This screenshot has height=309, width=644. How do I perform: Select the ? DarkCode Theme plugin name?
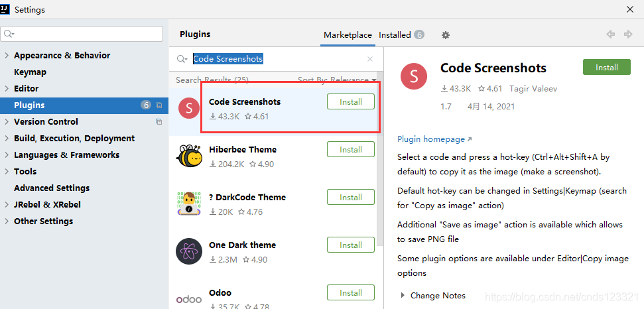point(247,198)
